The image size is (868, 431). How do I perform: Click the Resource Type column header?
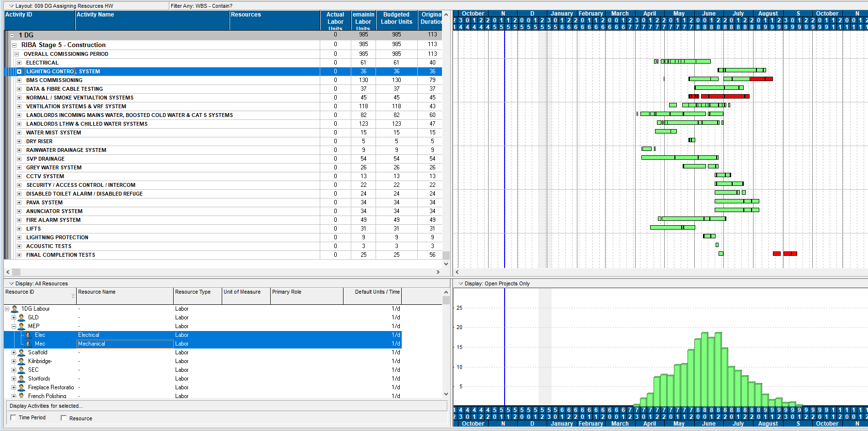tap(197, 296)
